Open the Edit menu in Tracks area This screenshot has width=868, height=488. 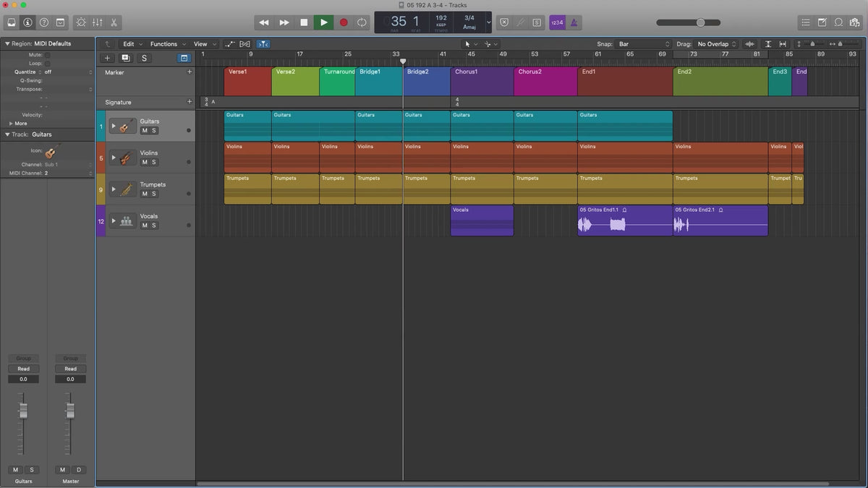[132, 44]
